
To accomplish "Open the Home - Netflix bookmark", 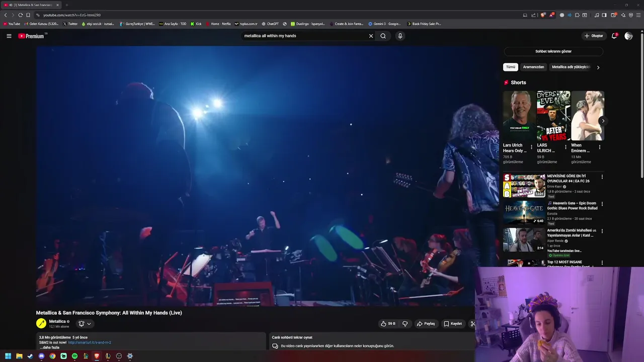I will [218, 24].
